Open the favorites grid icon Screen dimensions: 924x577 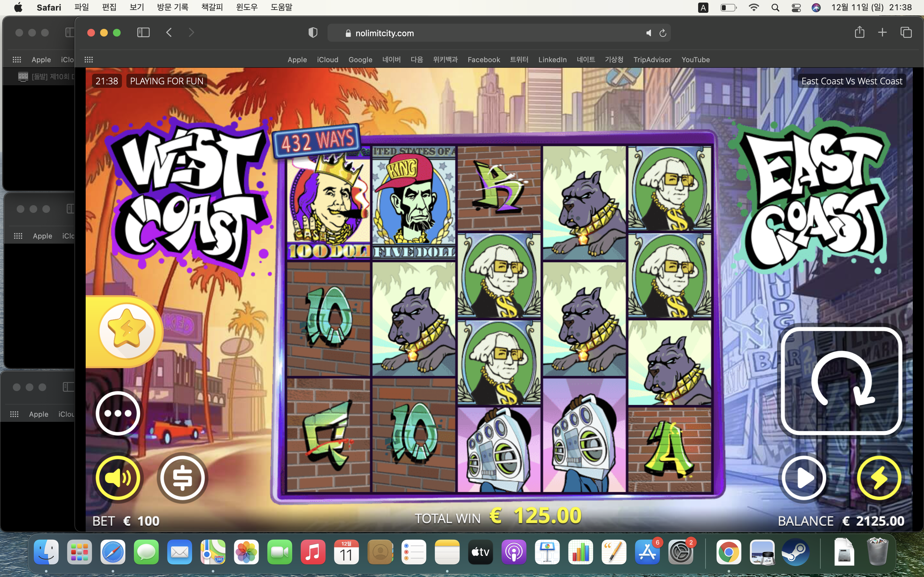point(89,60)
